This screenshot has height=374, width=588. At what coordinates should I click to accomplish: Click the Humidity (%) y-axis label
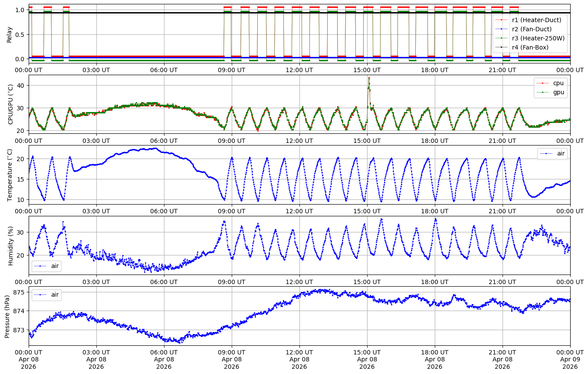pyautogui.click(x=10, y=245)
